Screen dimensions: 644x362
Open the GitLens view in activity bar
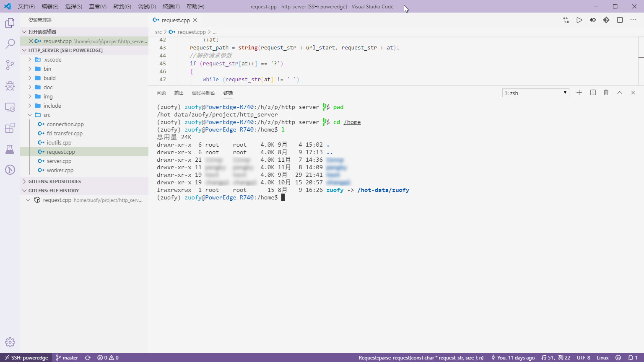coord(10,170)
